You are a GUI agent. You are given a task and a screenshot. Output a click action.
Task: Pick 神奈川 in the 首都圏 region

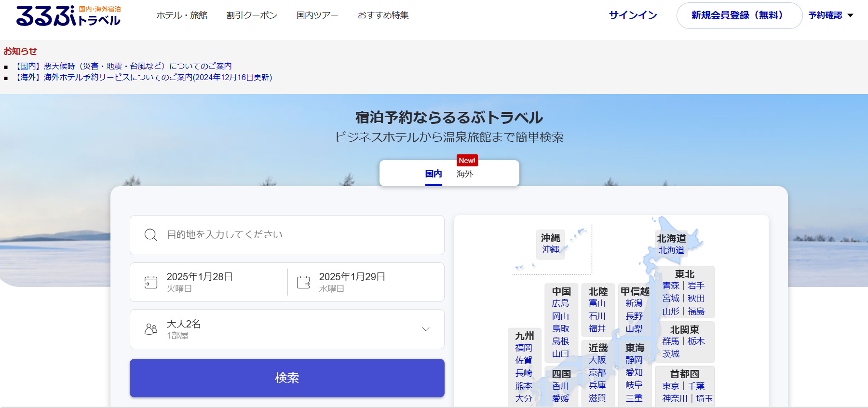tap(675, 399)
